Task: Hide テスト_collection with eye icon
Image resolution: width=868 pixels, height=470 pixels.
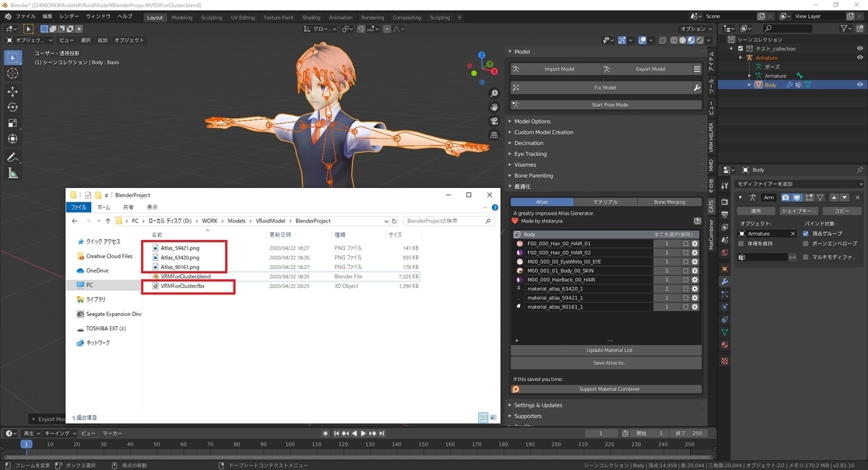Action: pos(860,48)
